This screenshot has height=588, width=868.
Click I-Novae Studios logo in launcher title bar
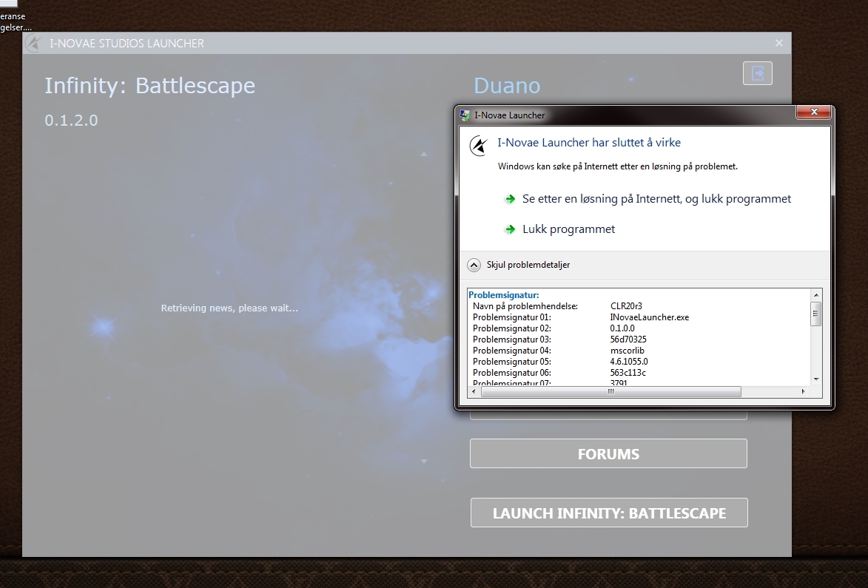coord(33,44)
